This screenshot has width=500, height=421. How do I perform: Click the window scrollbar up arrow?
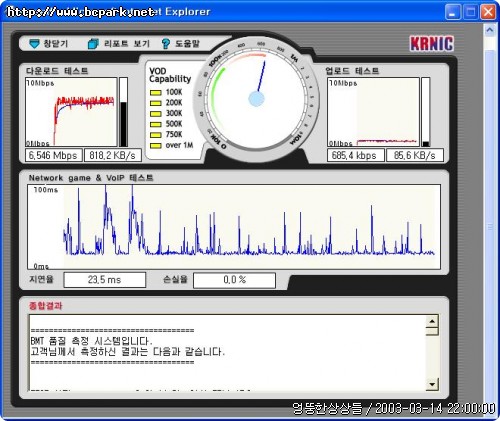click(490, 31)
